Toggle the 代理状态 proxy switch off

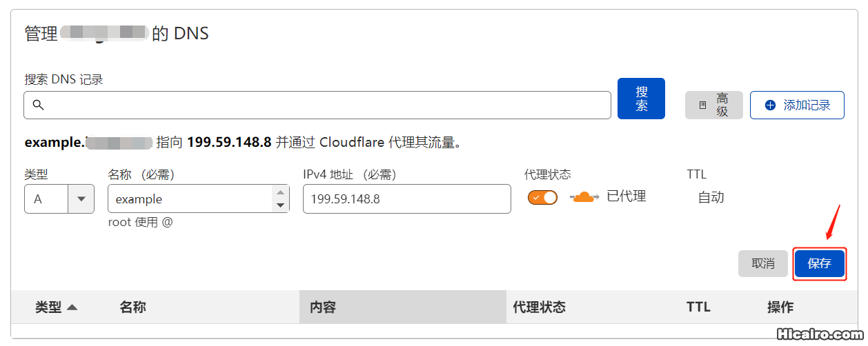pos(542,198)
